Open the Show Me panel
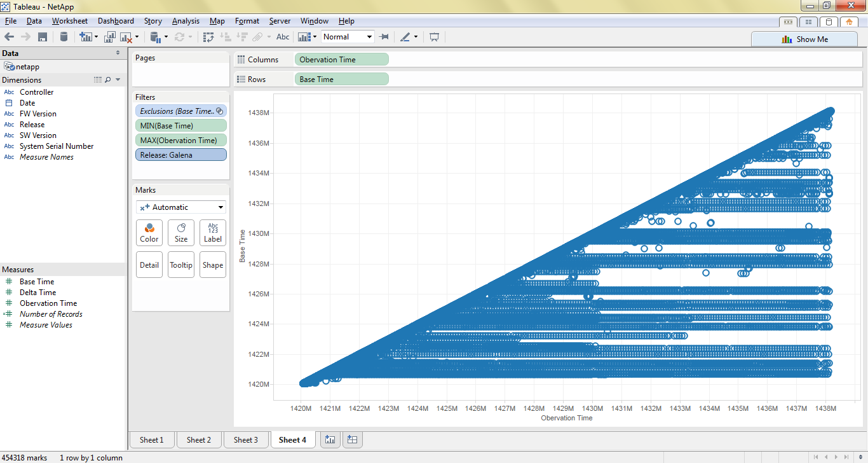This screenshot has height=463, width=868. pos(804,39)
